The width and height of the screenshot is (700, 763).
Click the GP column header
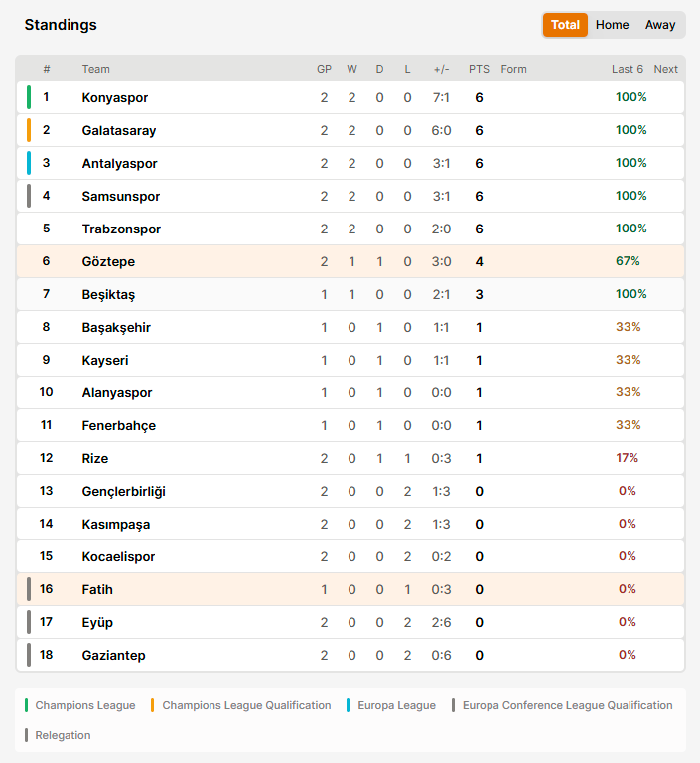324,70
